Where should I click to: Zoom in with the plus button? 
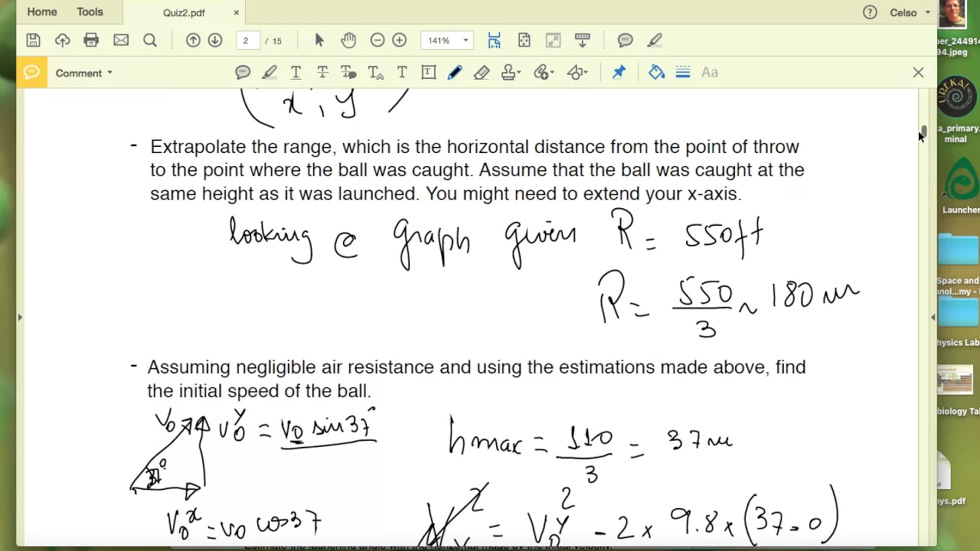[399, 41]
